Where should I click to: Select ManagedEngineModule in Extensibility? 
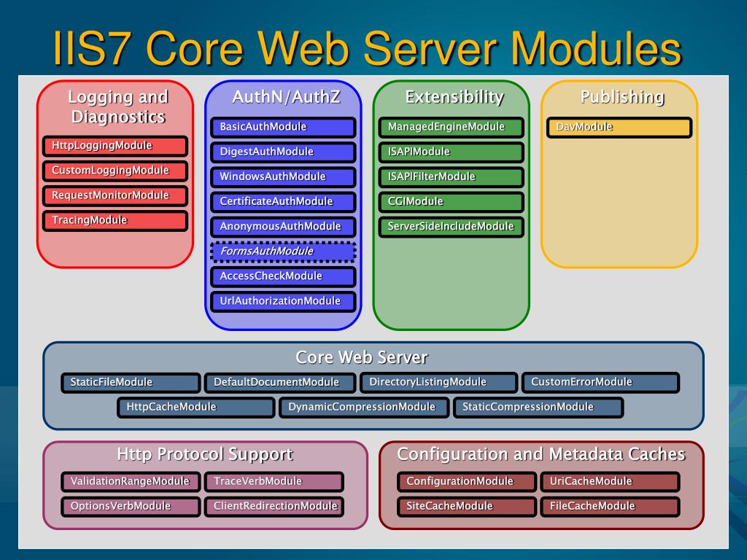(451, 127)
